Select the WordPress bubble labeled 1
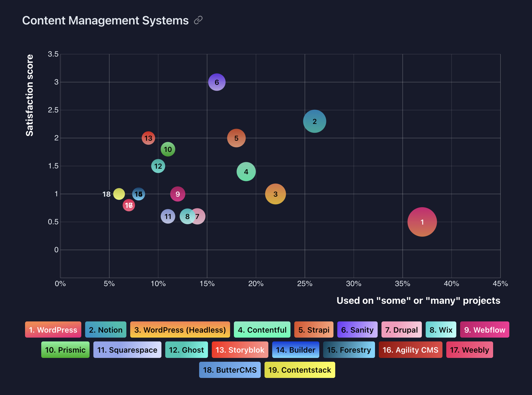 422,222
